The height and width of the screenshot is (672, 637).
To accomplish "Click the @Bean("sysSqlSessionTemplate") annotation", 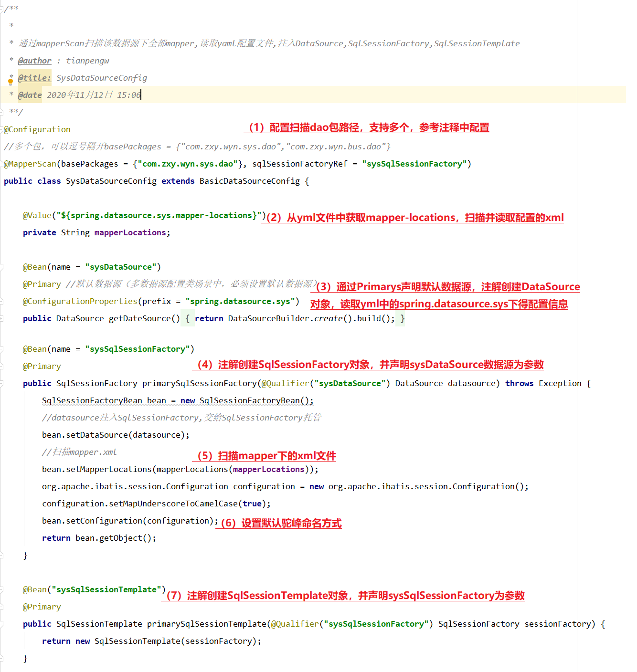I will pos(95,589).
